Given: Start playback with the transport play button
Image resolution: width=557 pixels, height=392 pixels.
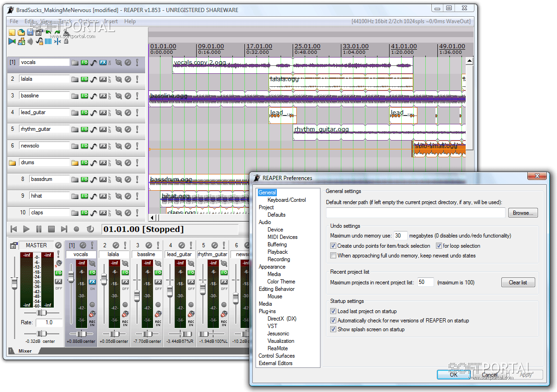Looking at the screenshot, I should tap(26, 229).
